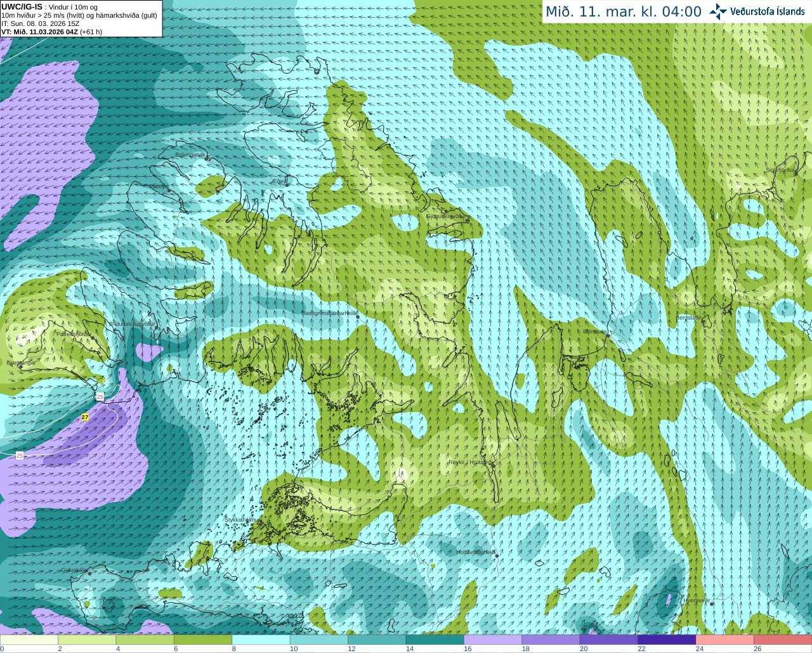Select the forecast time Mið. 11. mar. kl. 04:00

click(x=623, y=11)
